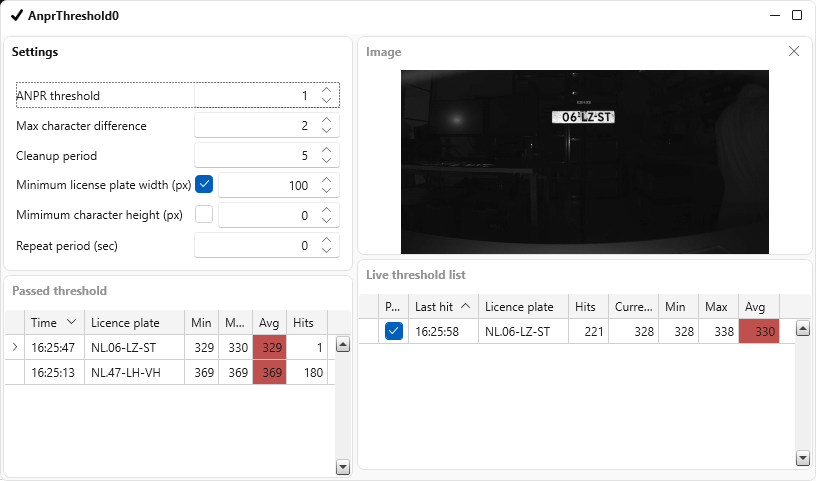The width and height of the screenshot is (816, 481).
Task: Click the P... column header in Live list
Action: tap(393, 307)
